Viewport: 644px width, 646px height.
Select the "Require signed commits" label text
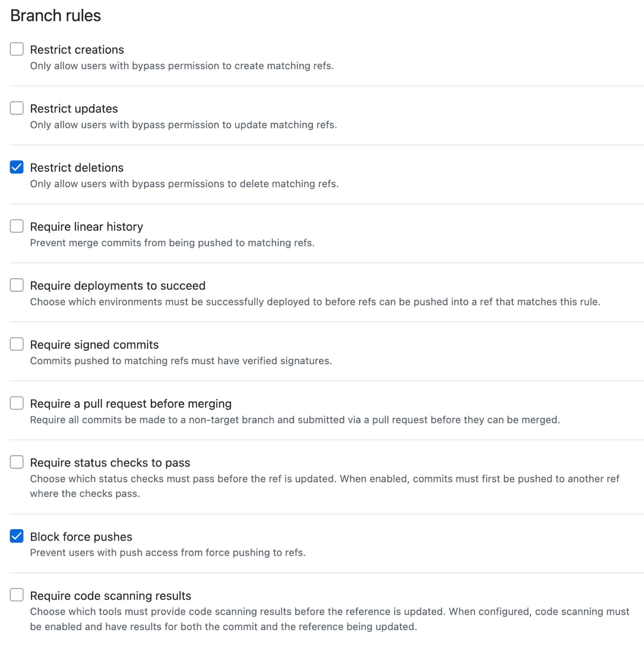click(x=94, y=344)
